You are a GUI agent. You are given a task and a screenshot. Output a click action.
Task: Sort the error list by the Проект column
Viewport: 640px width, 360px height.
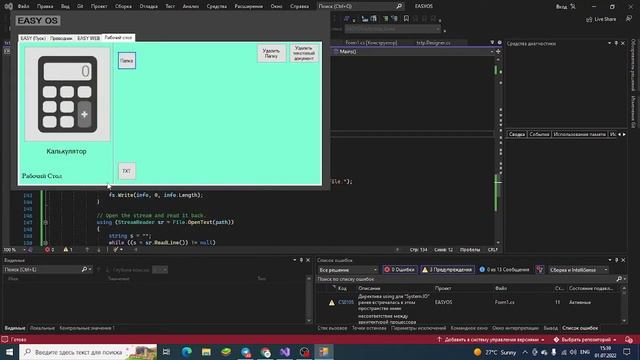443,289
